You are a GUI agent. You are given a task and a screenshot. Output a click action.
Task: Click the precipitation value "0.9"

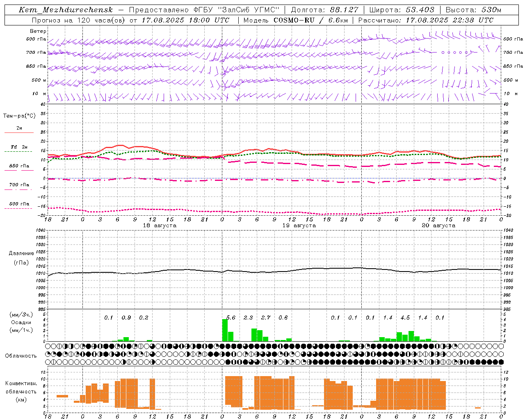tap(126, 317)
